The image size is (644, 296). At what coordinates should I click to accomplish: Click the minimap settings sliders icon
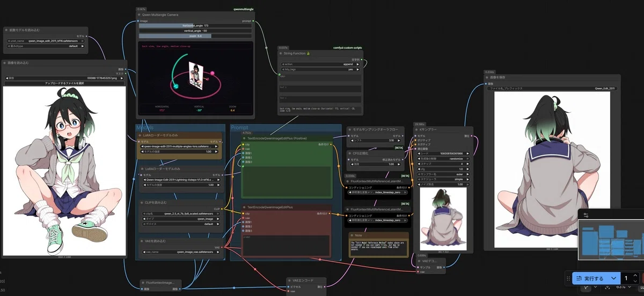click(x=586, y=214)
